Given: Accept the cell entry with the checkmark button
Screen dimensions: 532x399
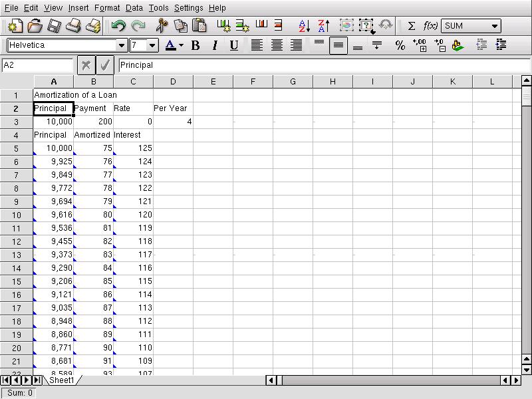Looking at the screenshot, I should coord(105,65).
